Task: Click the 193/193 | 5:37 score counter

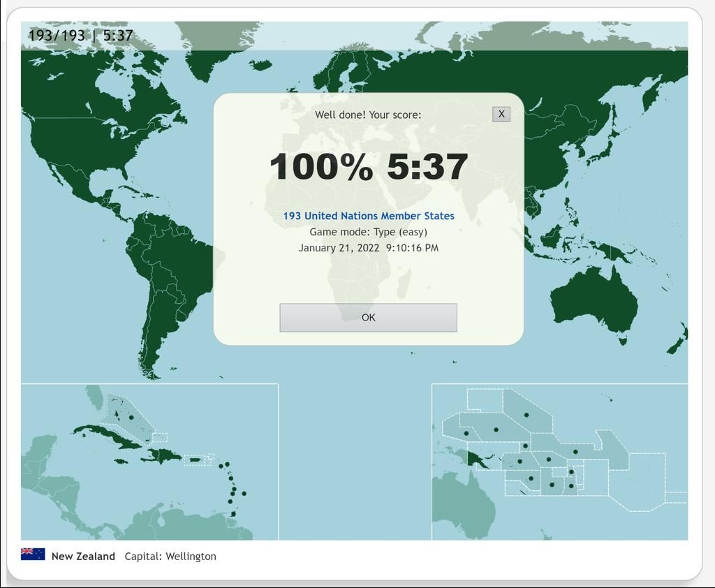Action: [x=80, y=35]
